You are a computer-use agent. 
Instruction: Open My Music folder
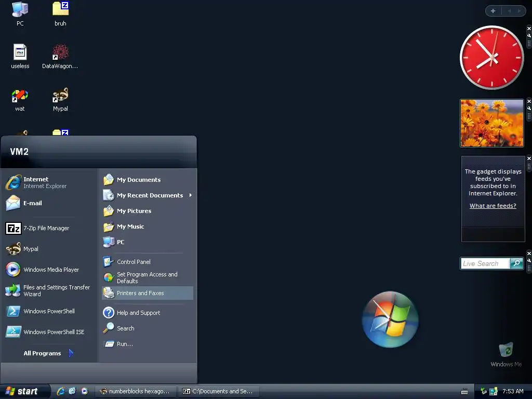(147, 227)
